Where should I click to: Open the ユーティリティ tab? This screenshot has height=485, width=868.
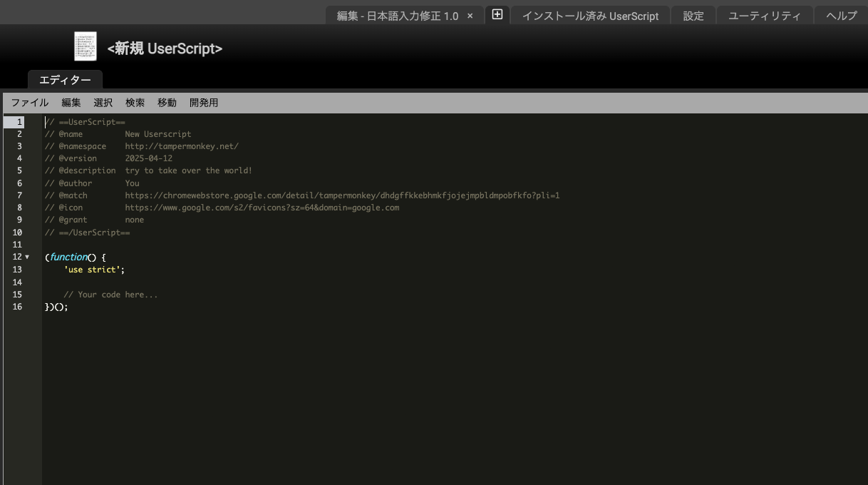765,16
